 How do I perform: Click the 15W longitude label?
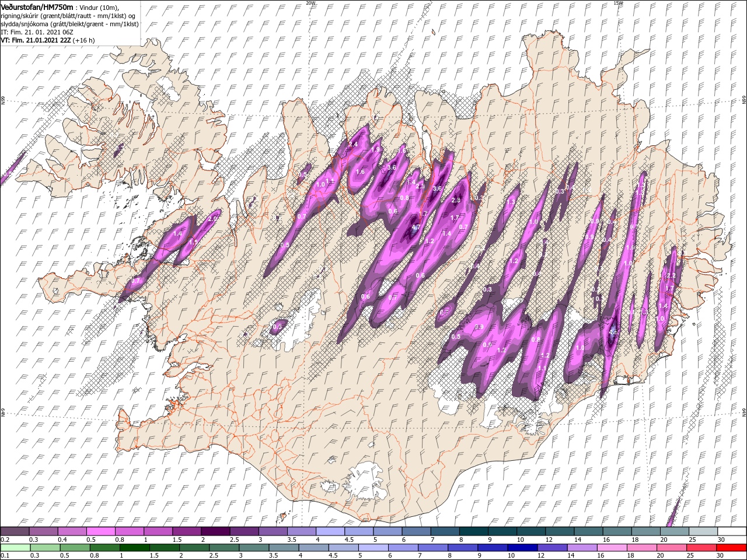point(619,3)
